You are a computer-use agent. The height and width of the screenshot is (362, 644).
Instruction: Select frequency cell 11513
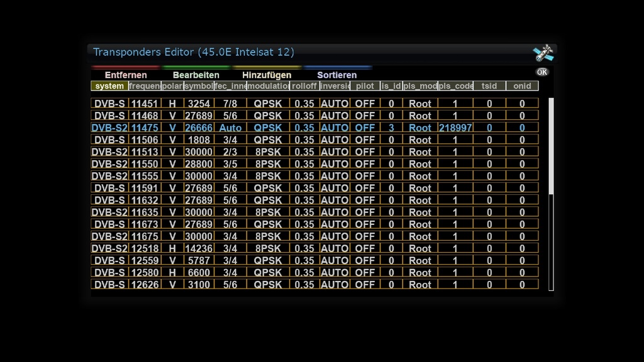(145, 152)
